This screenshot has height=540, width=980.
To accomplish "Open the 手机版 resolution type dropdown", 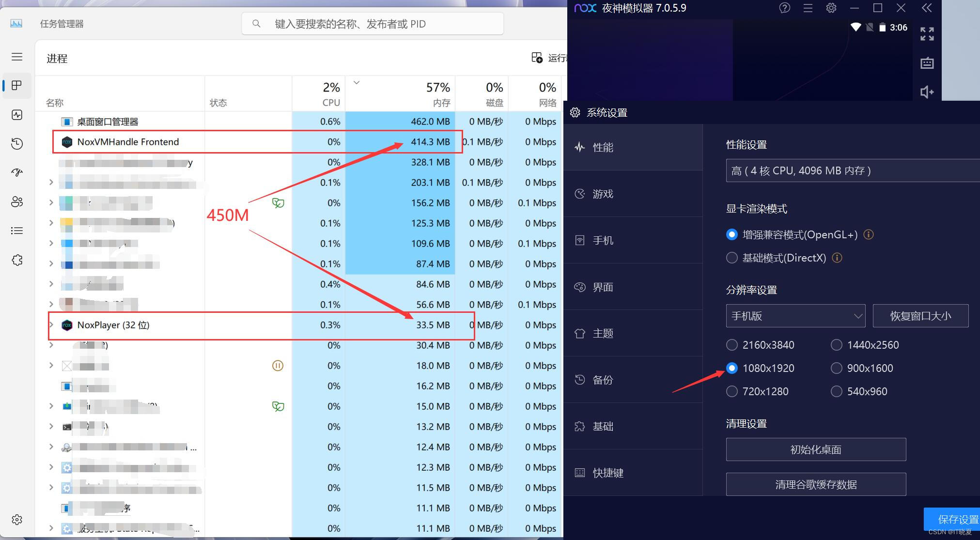I will pyautogui.click(x=795, y=316).
